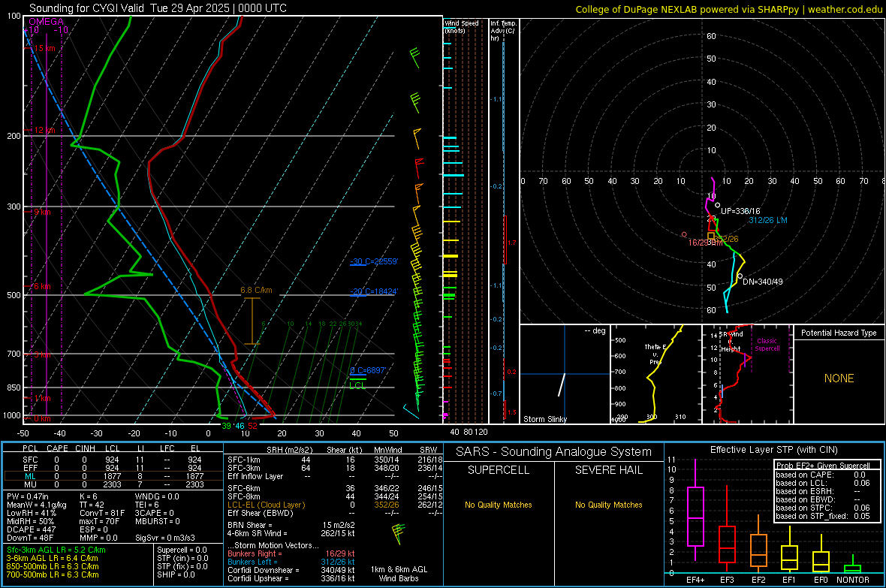Viewport: 886px width, 588px height.
Task: Click the Storm Slinky white line
Action: pyautogui.click(x=562, y=384)
